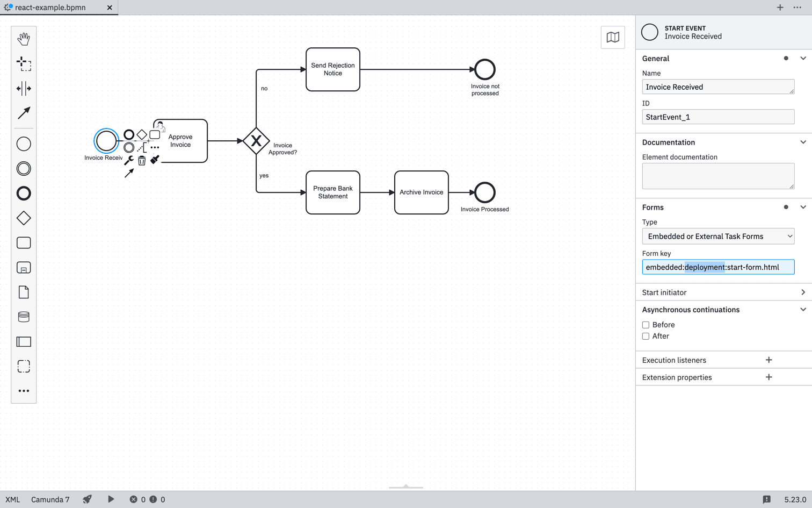This screenshot has width=812, height=508.
Task: Switch to the XML view
Action: pos(12,499)
